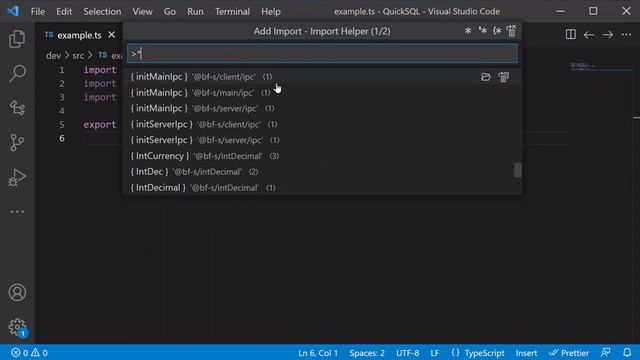Open the Source Control view
Image resolution: width=640 pixels, height=360 pixels.
17,142
